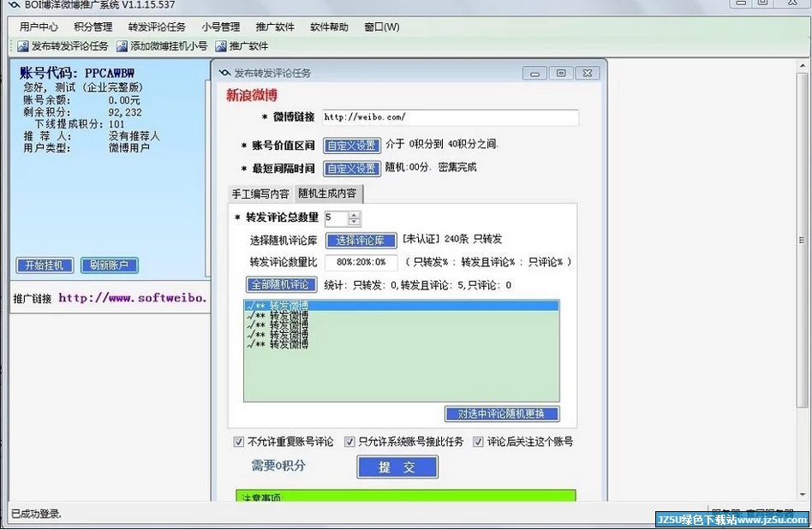Click the right scrollbar's down arrow
812x530 pixels.
point(803,495)
